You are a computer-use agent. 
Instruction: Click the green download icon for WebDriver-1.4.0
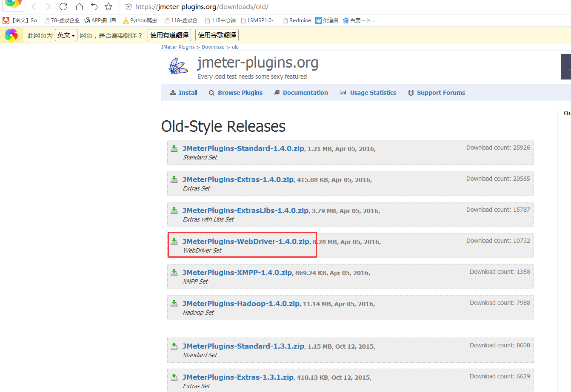point(174,241)
